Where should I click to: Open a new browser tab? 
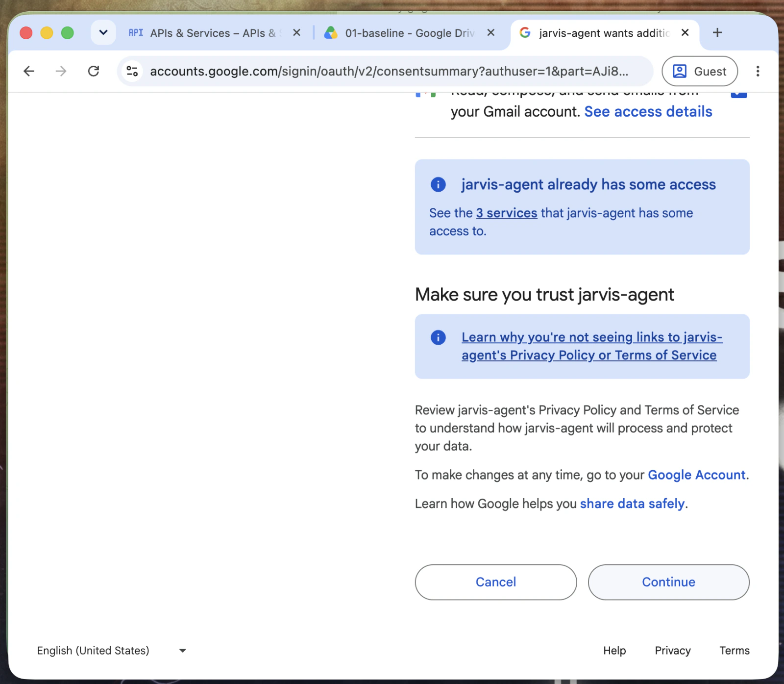[717, 33]
